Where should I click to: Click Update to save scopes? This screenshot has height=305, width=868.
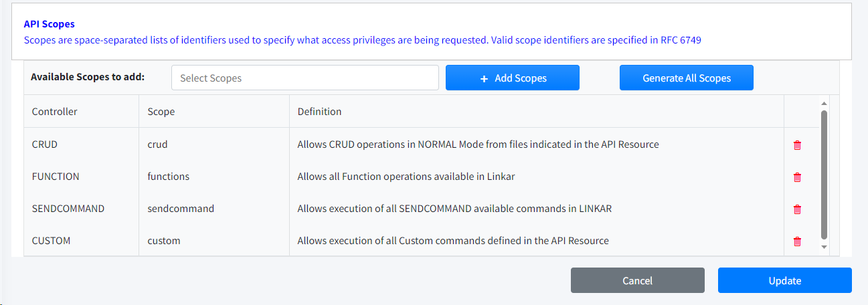[784, 280]
